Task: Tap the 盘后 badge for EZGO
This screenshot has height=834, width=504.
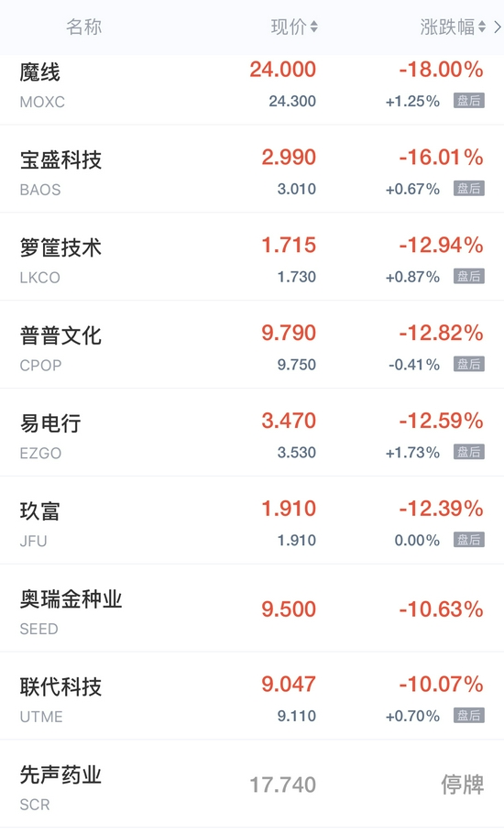Action: click(469, 452)
